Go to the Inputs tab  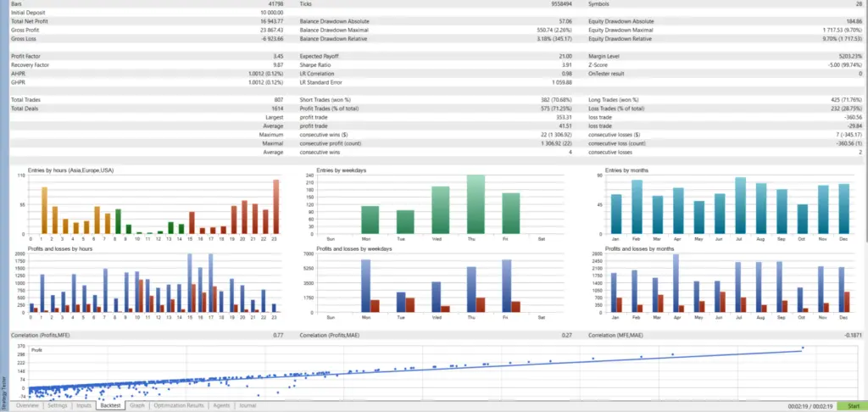(84, 406)
